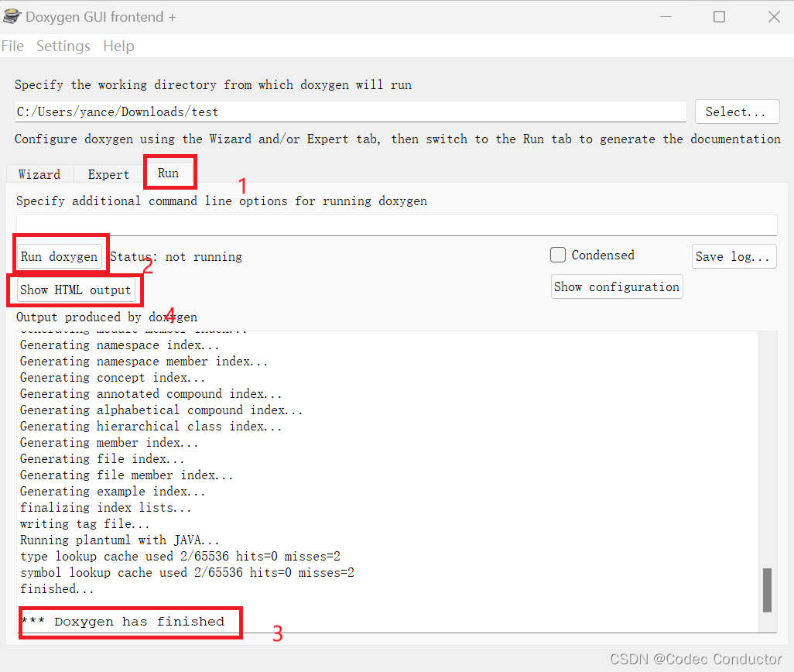Maximize the Doxygen GUI window
Image resolution: width=794 pixels, height=672 pixels.
click(719, 17)
